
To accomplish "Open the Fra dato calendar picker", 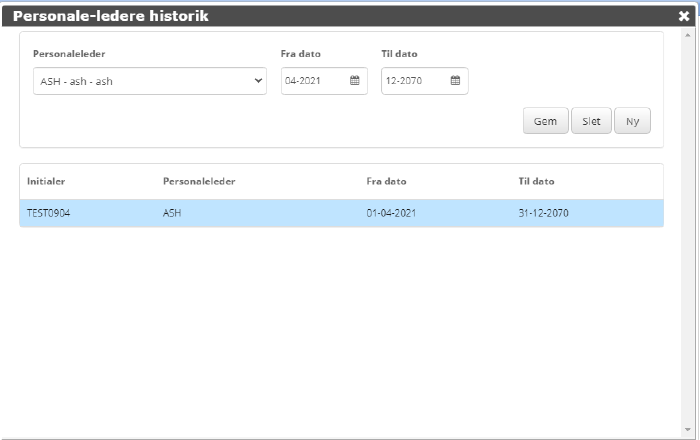I will click(x=354, y=81).
